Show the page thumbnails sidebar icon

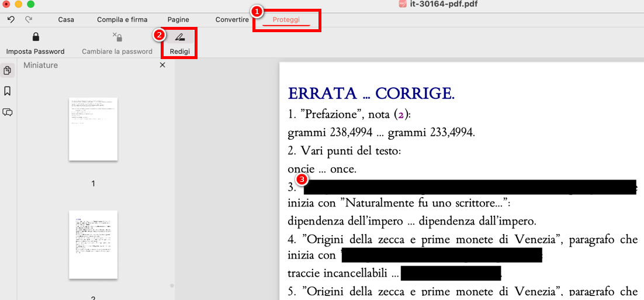point(7,71)
